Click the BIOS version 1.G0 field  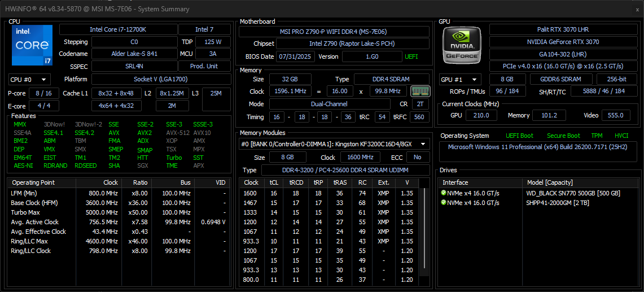[372, 56]
